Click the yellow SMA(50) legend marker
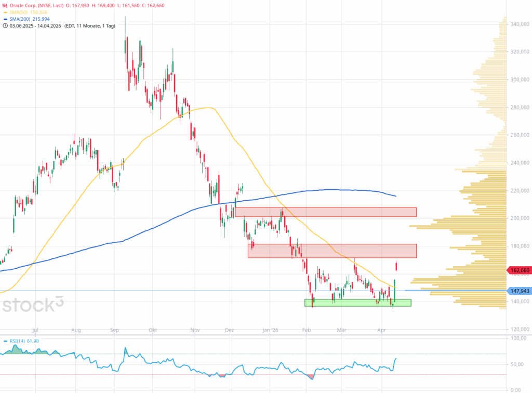The height and width of the screenshot is (393, 532). click(x=5, y=11)
